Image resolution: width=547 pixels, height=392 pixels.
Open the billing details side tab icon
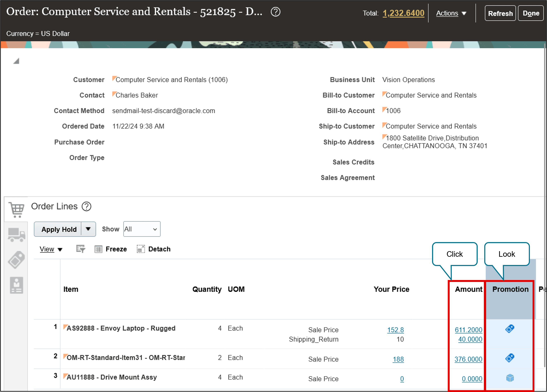click(16, 285)
